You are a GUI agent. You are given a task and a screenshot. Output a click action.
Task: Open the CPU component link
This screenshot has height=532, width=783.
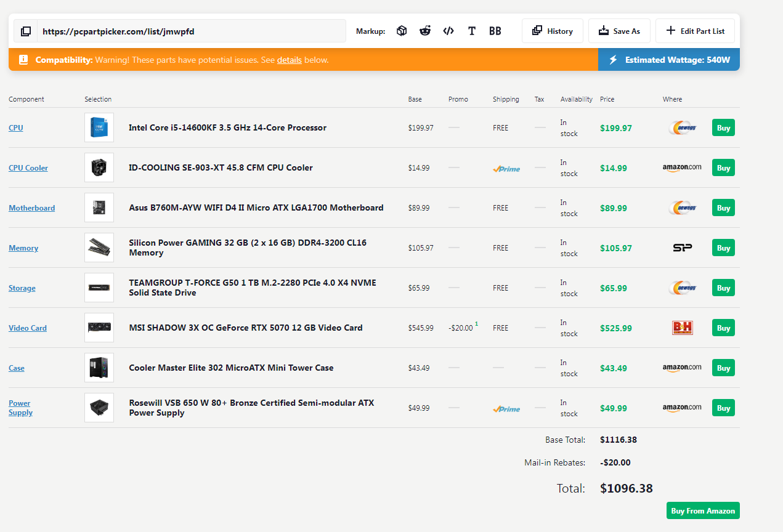pos(16,128)
